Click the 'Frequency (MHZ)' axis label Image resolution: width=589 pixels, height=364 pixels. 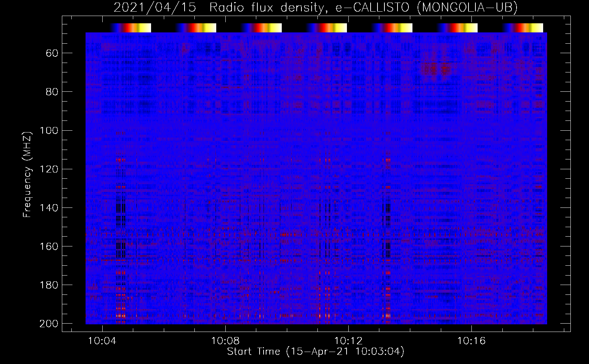point(27,175)
